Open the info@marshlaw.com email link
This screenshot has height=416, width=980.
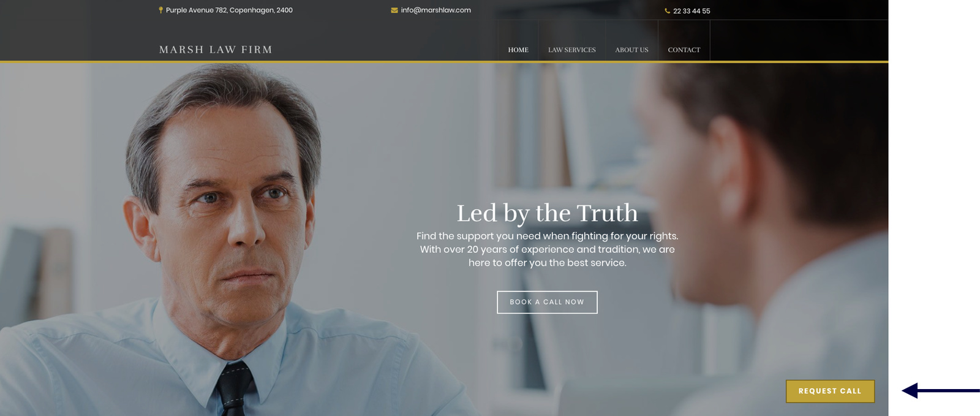pos(435,10)
